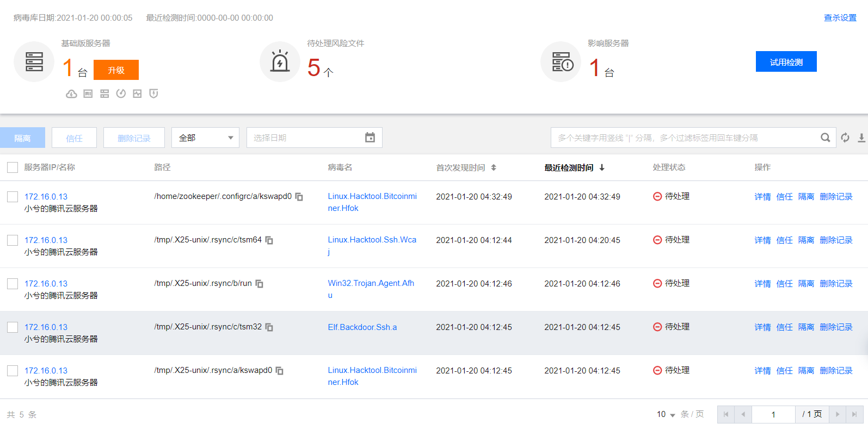The height and width of the screenshot is (436, 868).
Task: Click the 路径 column header
Action: [x=162, y=167]
